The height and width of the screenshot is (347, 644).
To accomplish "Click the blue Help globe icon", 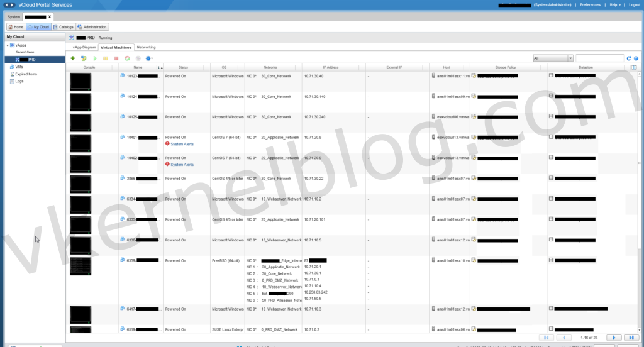I will click(x=636, y=58).
